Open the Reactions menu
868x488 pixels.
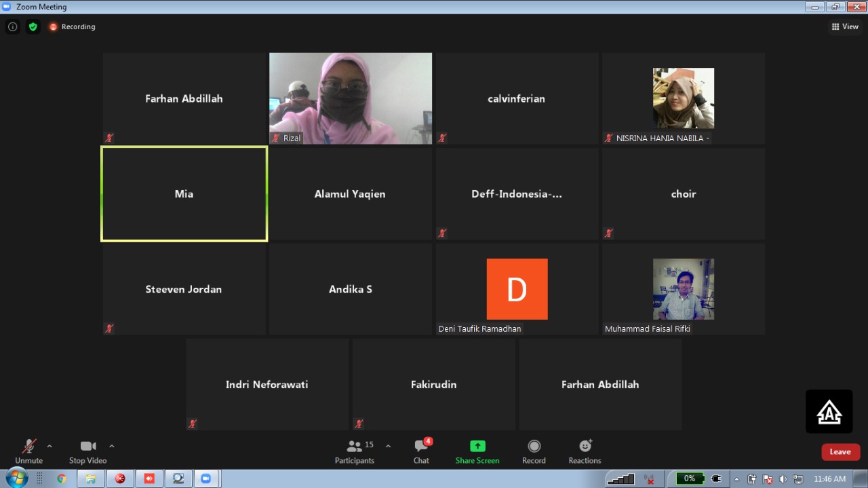pyautogui.click(x=585, y=451)
